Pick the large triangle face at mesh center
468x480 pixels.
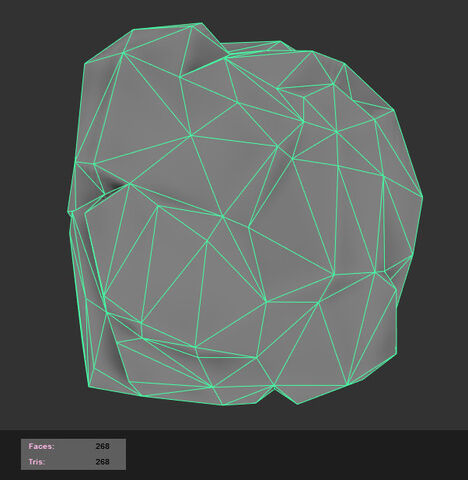point(230,173)
